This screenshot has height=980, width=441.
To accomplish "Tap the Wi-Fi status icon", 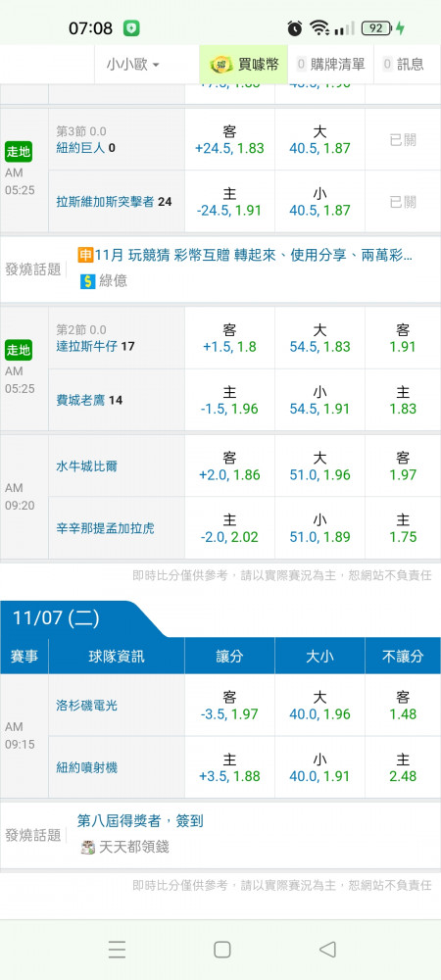I will pyautogui.click(x=319, y=28).
